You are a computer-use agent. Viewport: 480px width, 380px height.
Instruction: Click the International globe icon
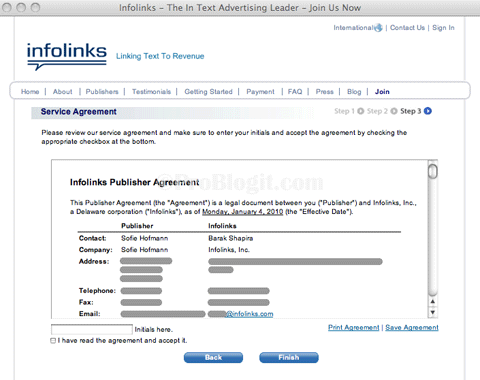(x=378, y=28)
